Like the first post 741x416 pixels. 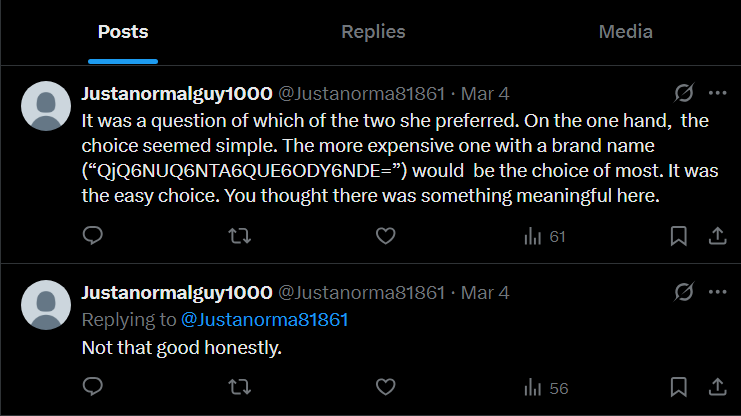pyautogui.click(x=386, y=236)
